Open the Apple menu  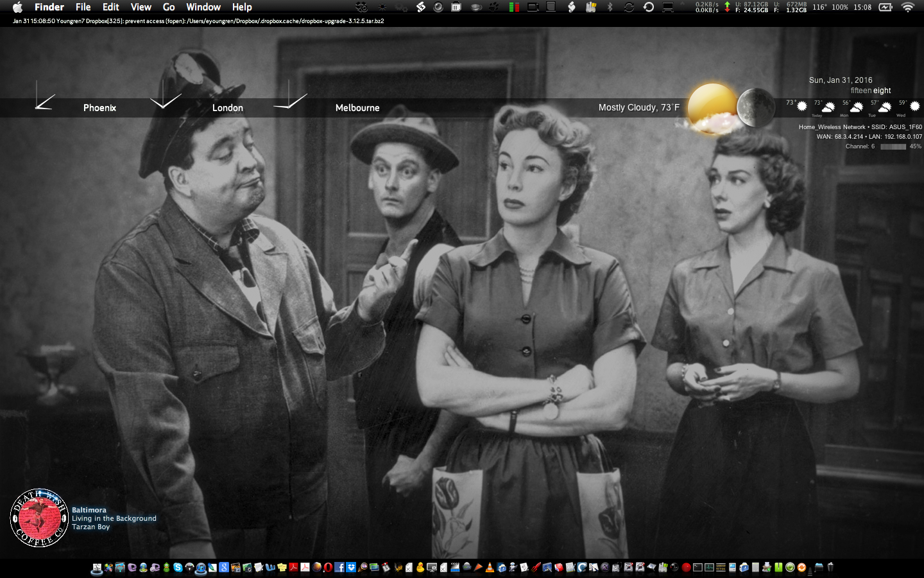click(17, 7)
